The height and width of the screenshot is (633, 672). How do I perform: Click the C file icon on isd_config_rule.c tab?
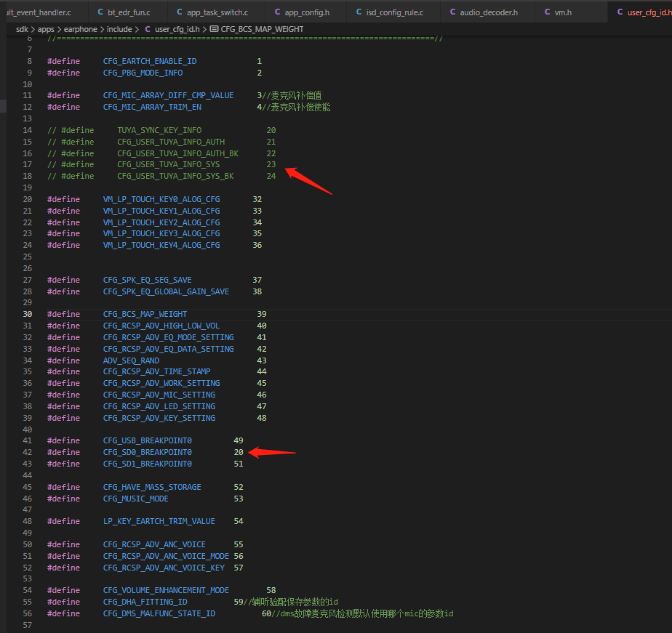point(359,12)
